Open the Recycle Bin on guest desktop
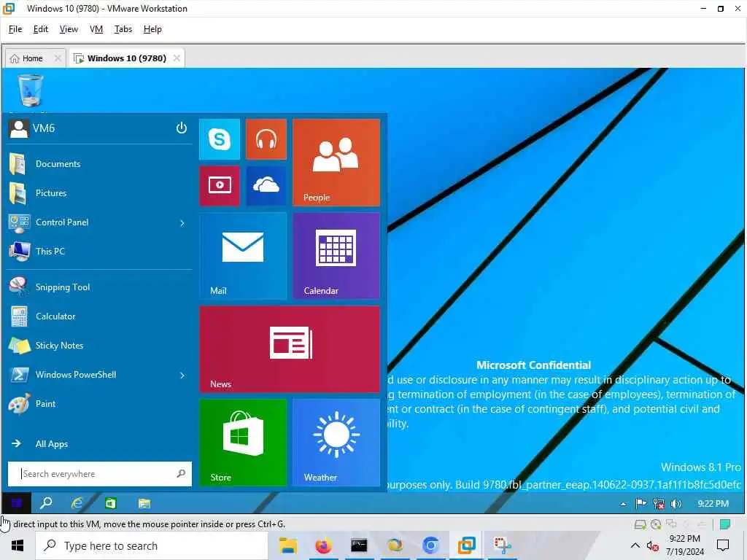Viewport: 747px width, 560px height. [30, 90]
